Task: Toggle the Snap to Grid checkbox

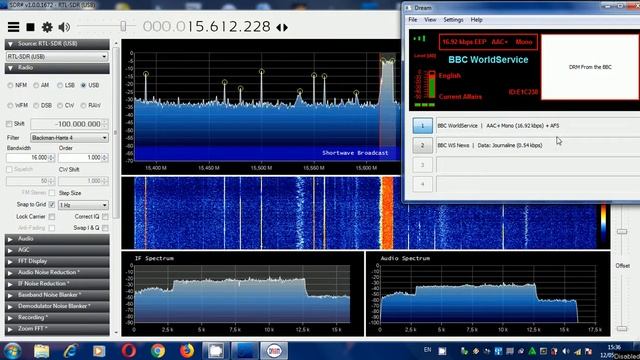Action: tap(52, 204)
